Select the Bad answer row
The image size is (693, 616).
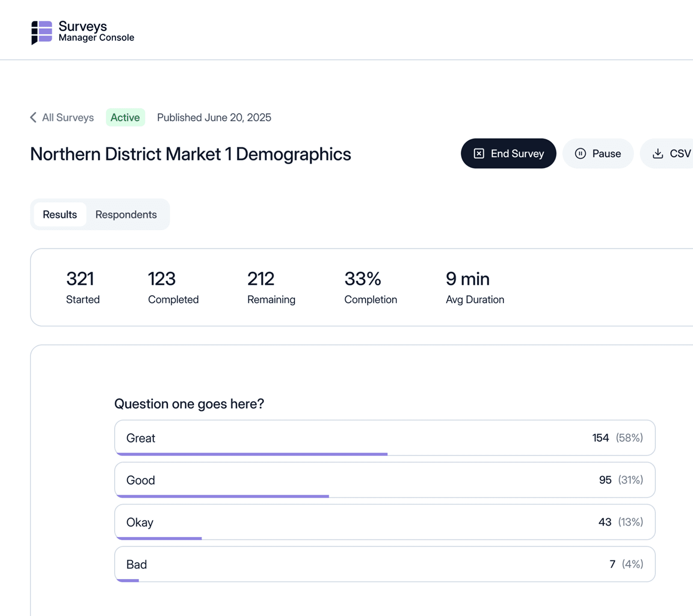tap(384, 564)
